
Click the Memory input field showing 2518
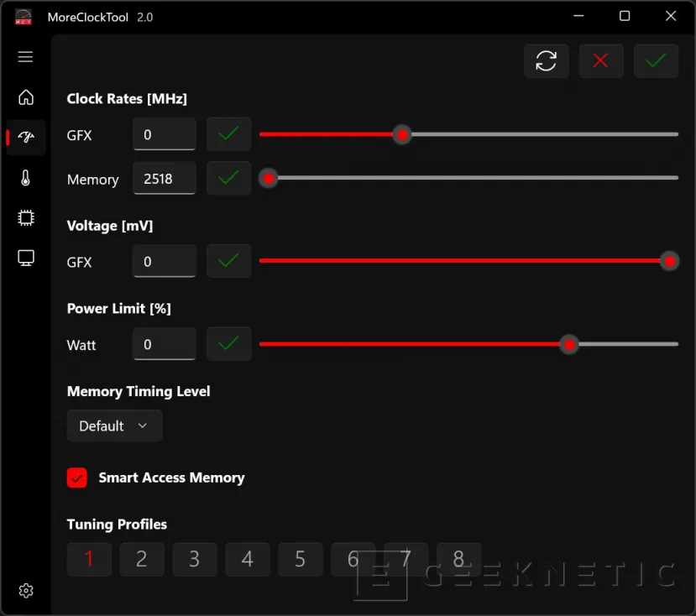point(164,178)
